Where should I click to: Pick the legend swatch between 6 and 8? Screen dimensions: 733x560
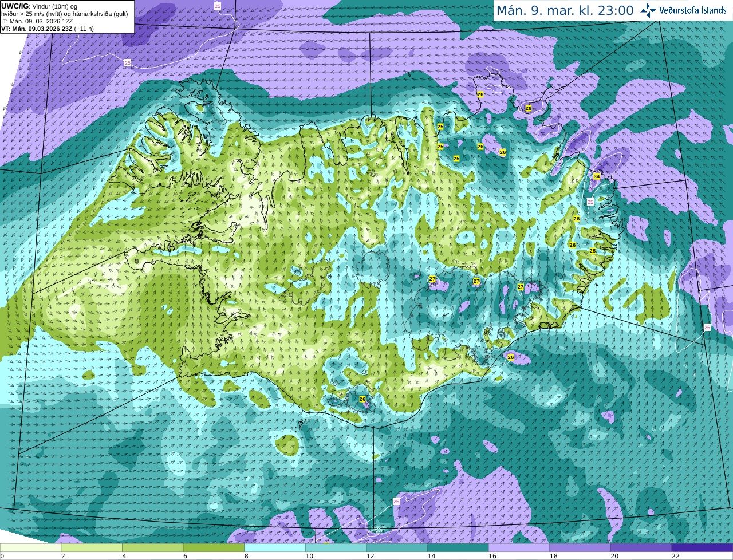click(214, 548)
